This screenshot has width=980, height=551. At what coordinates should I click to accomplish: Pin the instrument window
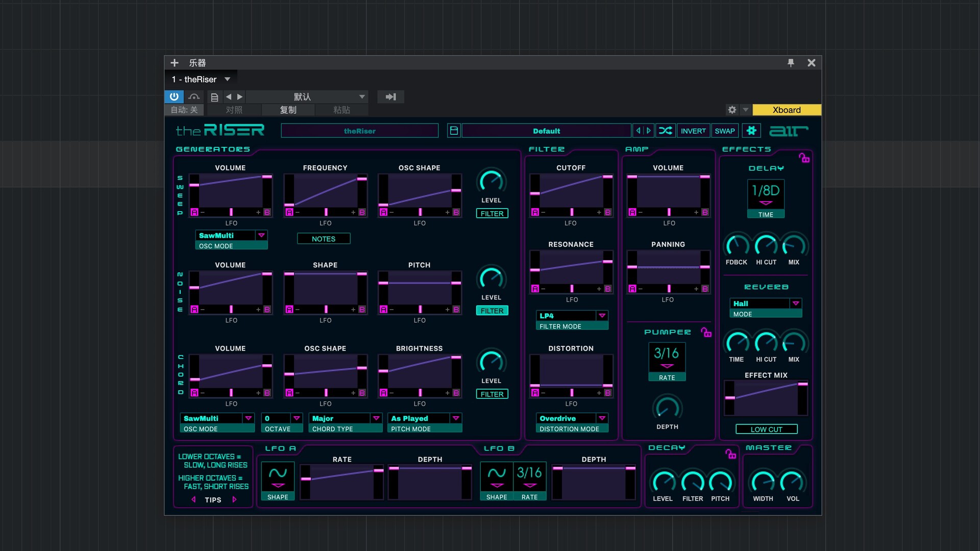791,63
